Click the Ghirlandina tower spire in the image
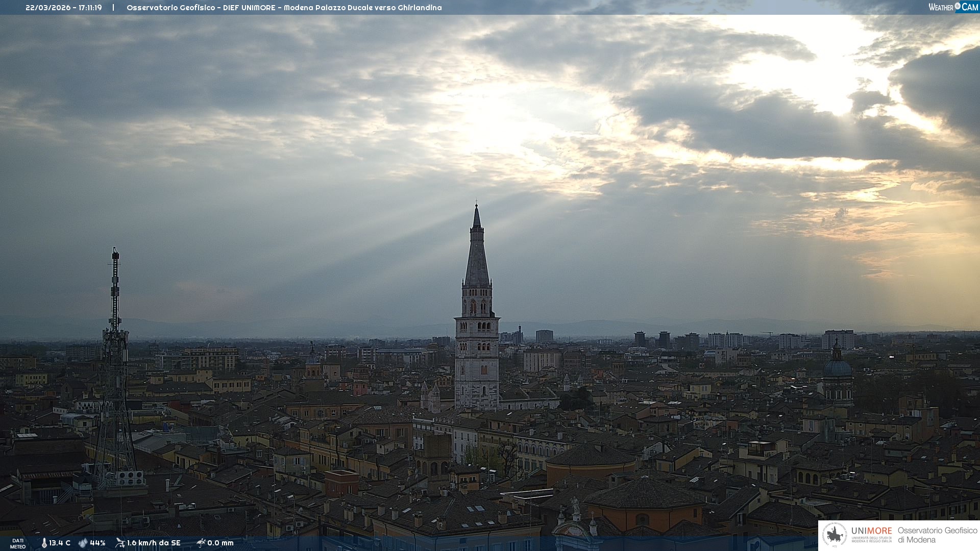980x551 pixels. pos(477,255)
